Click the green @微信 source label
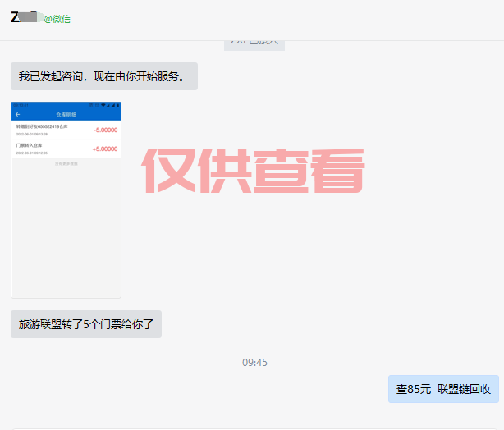Image resolution: width=504 pixels, height=430 pixels. pyautogui.click(x=57, y=19)
